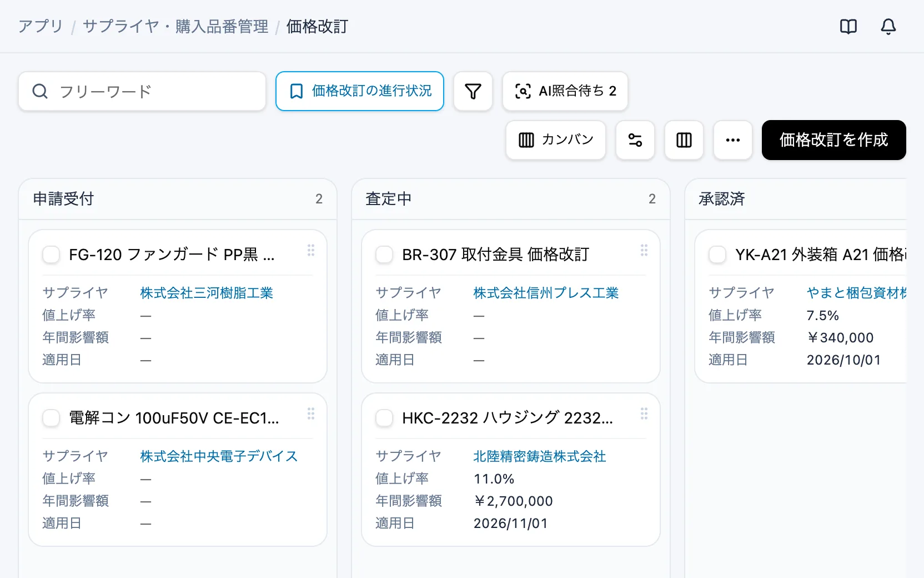Go to アプリ breadcrumb
The height and width of the screenshot is (578, 924).
click(x=41, y=26)
